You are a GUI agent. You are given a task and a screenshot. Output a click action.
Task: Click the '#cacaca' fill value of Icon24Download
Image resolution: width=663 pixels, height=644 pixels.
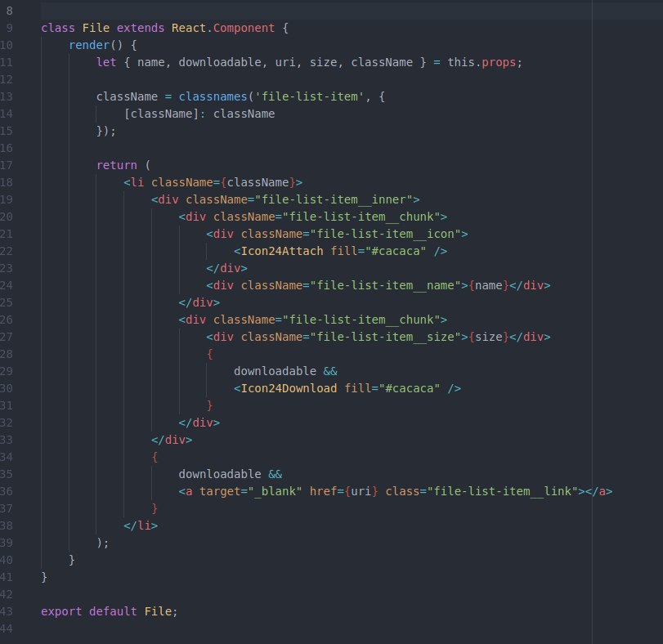click(x=410, y=388)
